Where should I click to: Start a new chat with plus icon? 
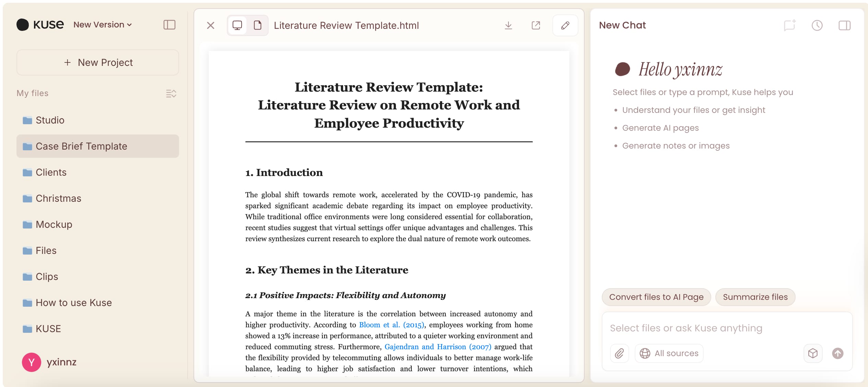(789, 25)
